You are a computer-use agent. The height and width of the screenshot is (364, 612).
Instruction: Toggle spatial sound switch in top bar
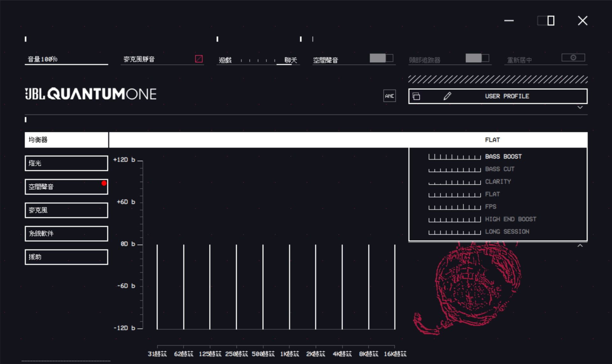[x=381, y=58]
